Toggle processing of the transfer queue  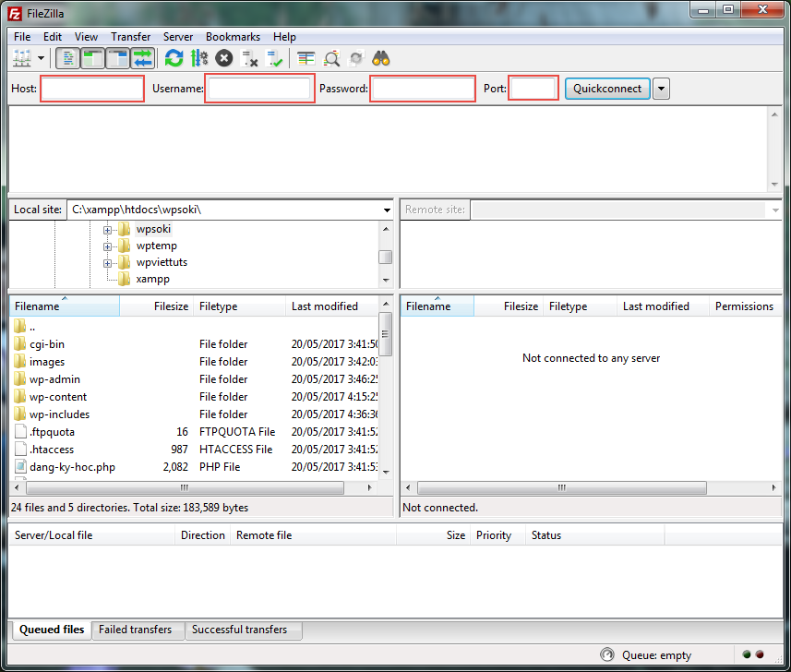point(199,58)
